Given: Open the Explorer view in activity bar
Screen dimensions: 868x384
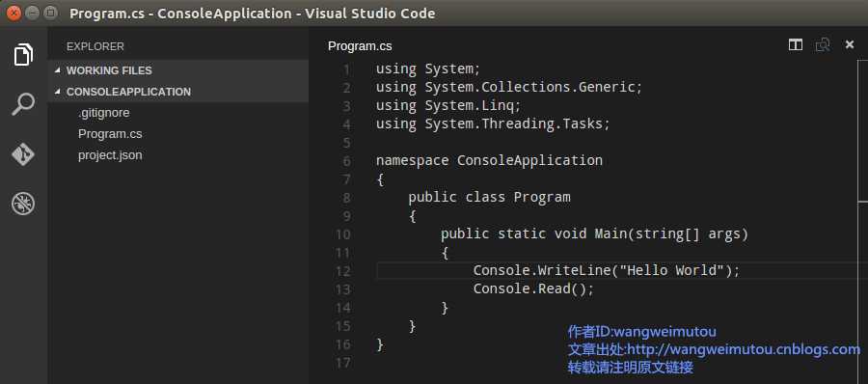Looking at the screenshot, I should pyautogui.click(x=23, y=54).
